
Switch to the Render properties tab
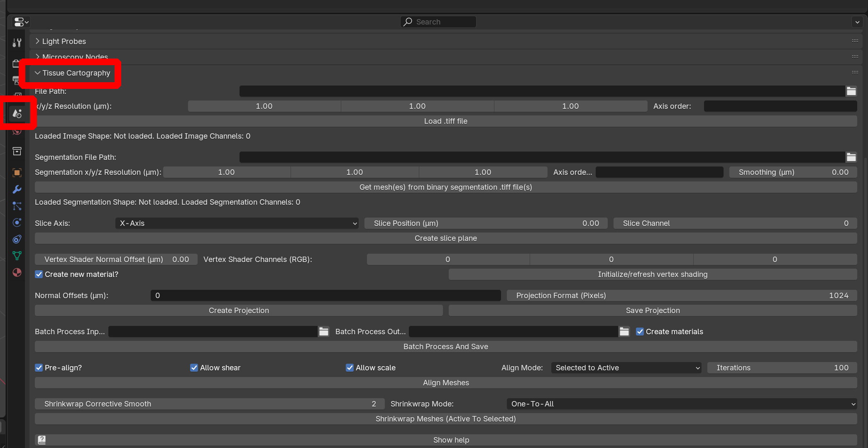click(17, 63)
